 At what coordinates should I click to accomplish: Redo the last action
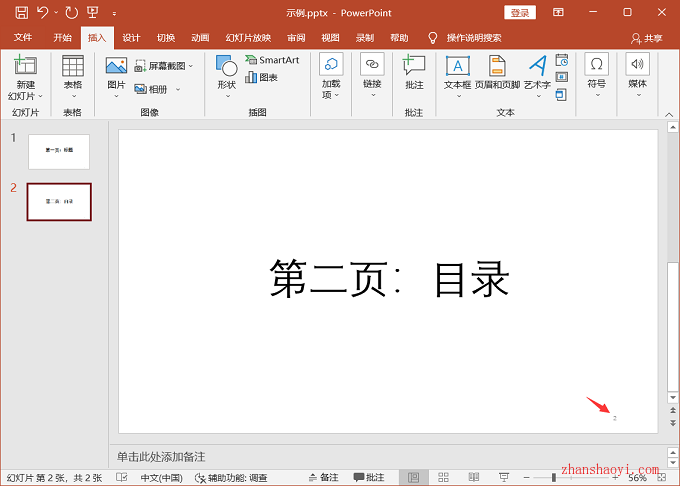pos(72,13)
